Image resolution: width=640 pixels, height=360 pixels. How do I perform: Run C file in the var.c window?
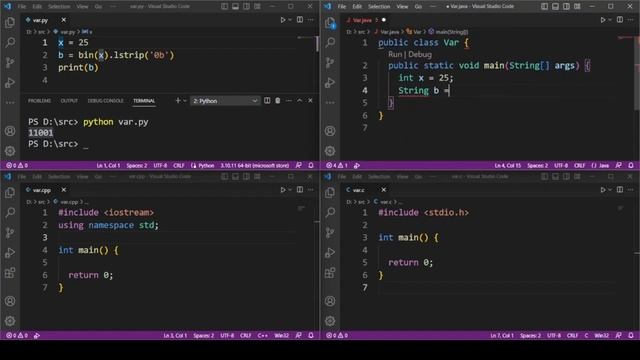(x=603, y=190)
